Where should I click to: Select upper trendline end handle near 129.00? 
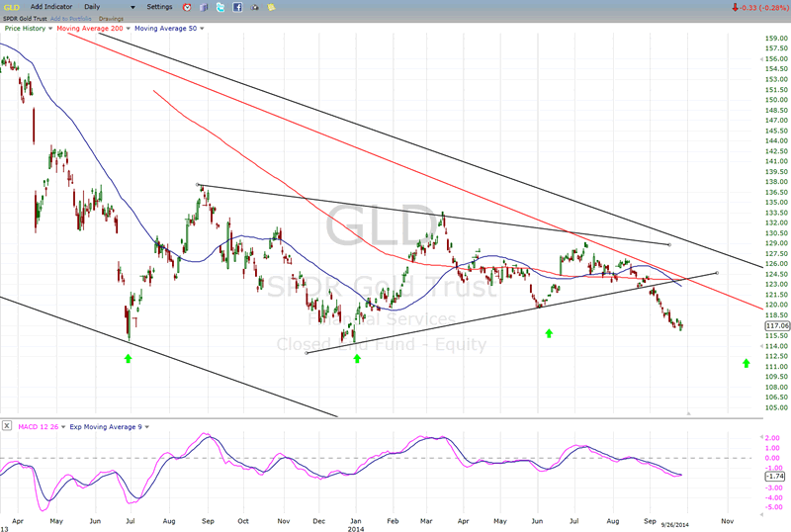669,245
